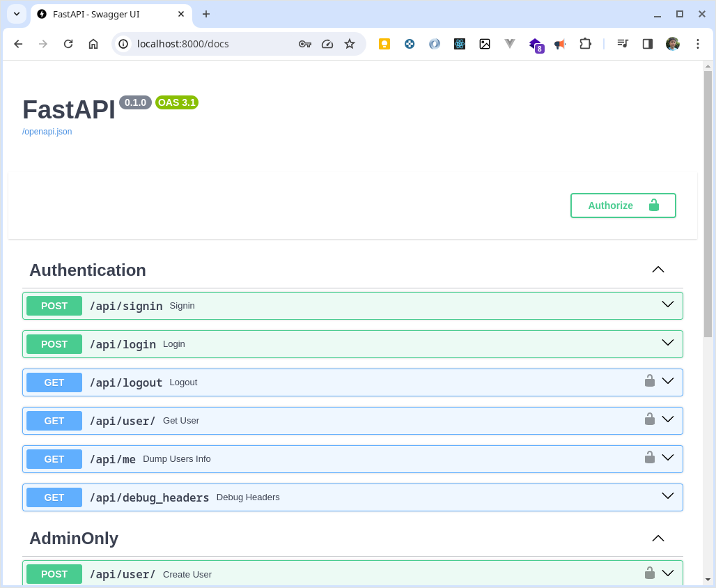Image resolution: width=716 pixels, height=588 pixels.
Task: Click the GET badge for /api/me
Action: pyautogui.click(x=54, y=460)
